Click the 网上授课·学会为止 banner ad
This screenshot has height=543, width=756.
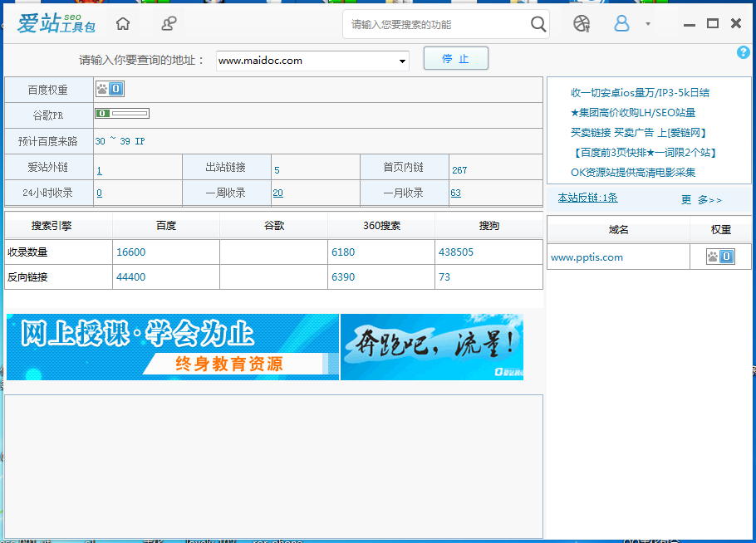pos(173,347)
